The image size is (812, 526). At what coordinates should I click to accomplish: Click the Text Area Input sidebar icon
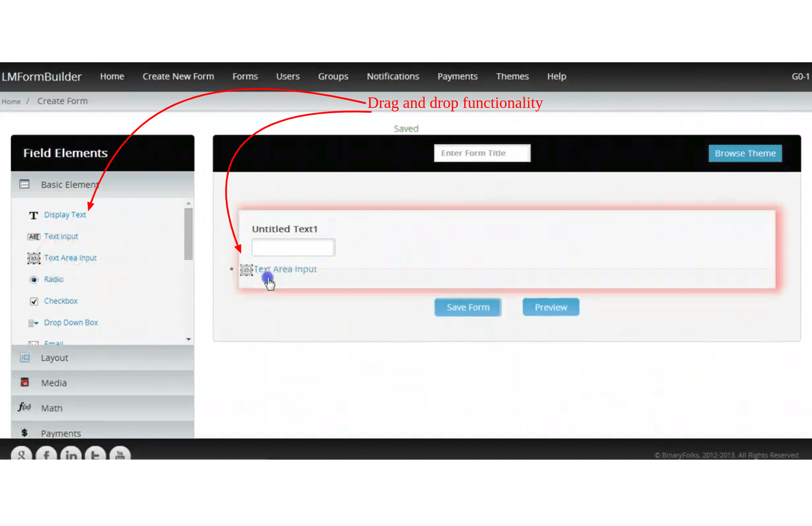click(x=34, y=258)
